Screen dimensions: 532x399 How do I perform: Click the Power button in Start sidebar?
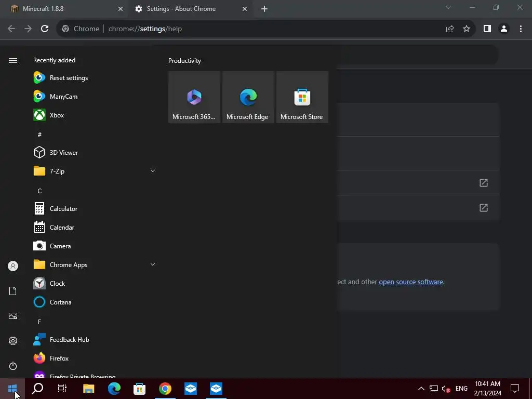tap(13, 366)
